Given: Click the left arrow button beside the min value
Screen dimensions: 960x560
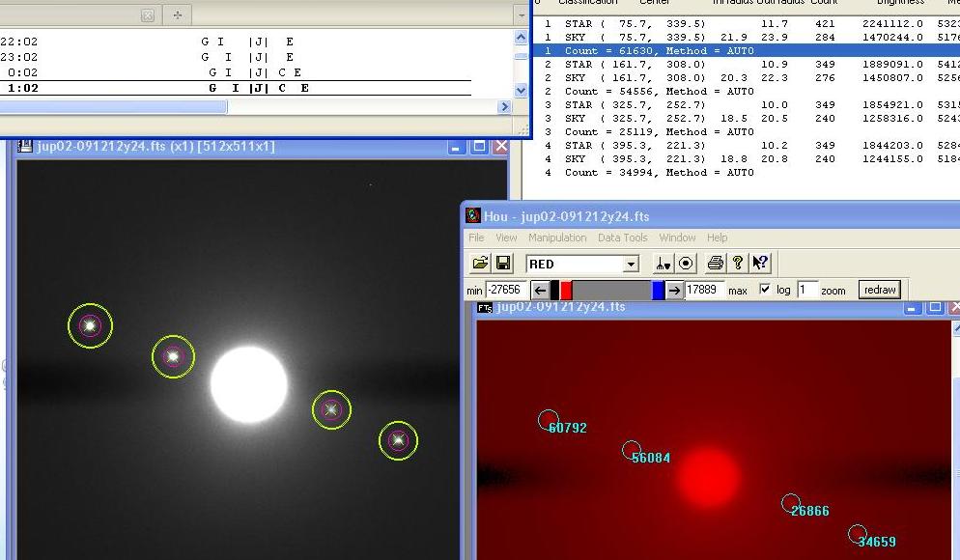Looking at the screenshot, I should coord(539,290).
